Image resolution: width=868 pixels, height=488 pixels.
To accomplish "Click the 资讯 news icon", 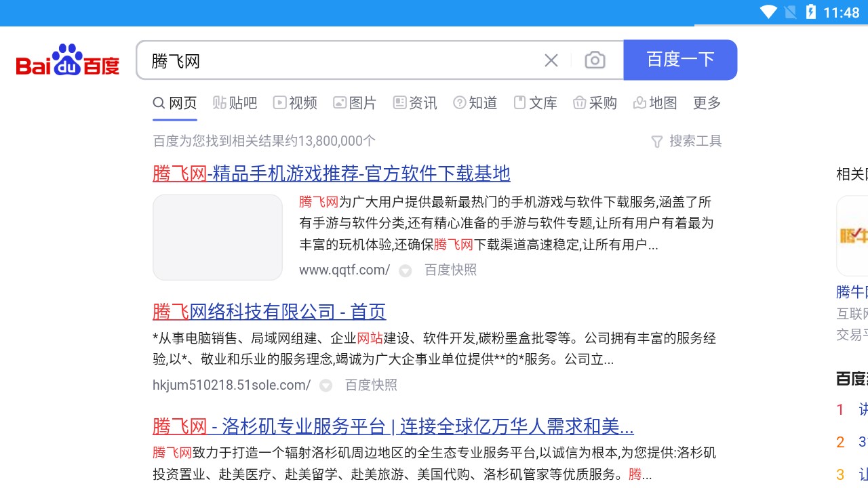I will (x=400, y=102).
